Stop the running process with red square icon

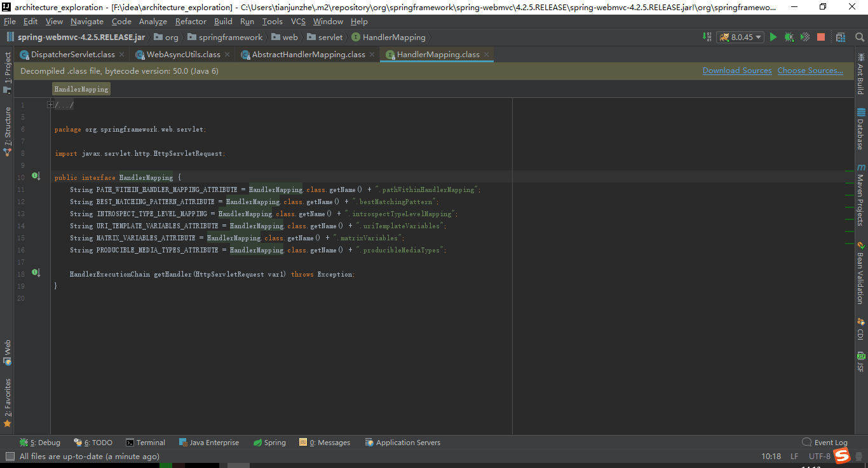[821, 37]
